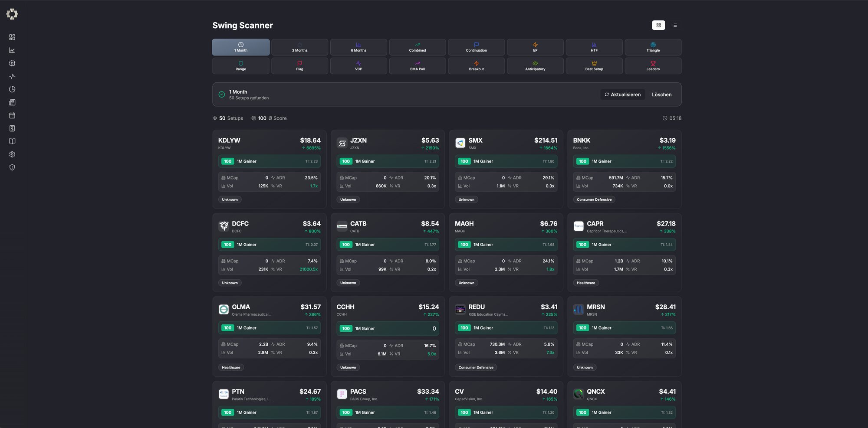This screenshot has height=428, width=868.
Task: Open settings gear icon in sidebar
Action: pos(12,154)
